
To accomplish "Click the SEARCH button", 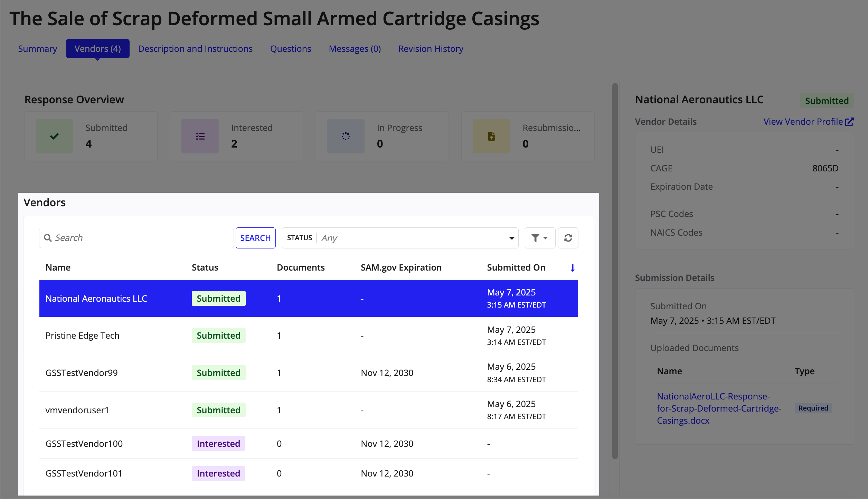I will click(x=256, y=238).
